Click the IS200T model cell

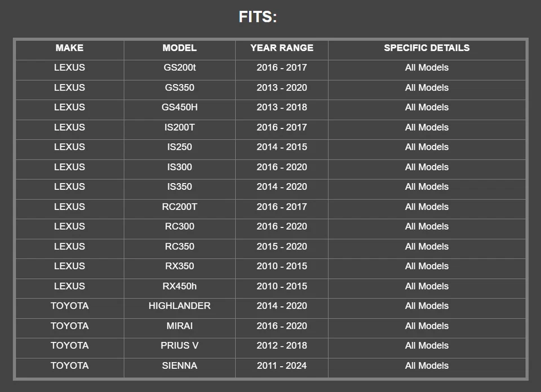[x=179, y=127]
